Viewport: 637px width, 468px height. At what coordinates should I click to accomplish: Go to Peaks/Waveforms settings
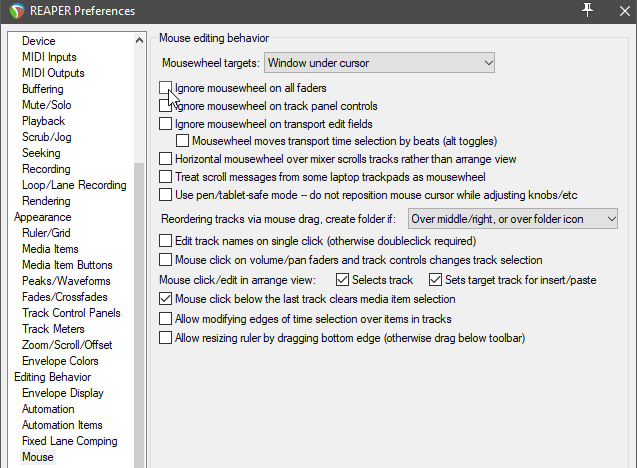pos(66,281)
